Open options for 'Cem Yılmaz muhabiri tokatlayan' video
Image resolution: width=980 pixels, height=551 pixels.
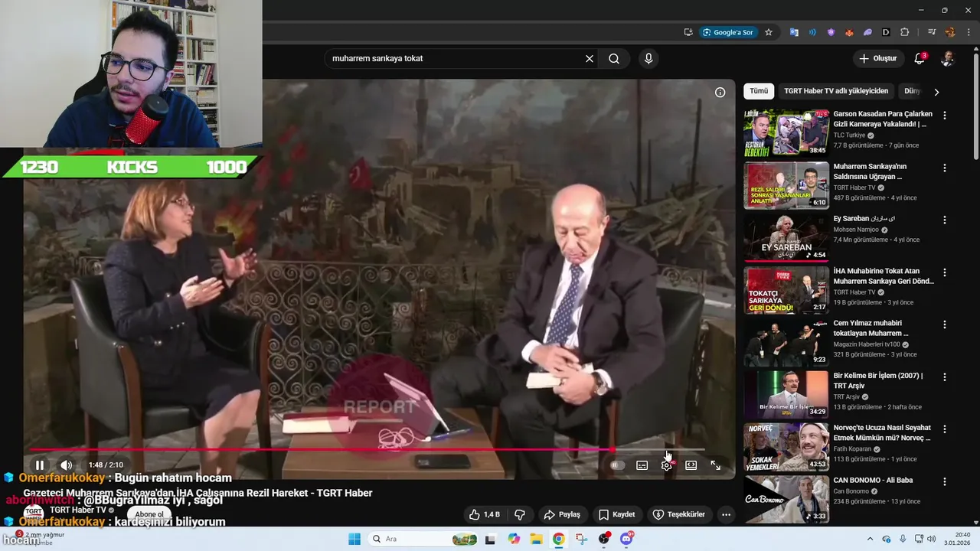pos(944,324)
